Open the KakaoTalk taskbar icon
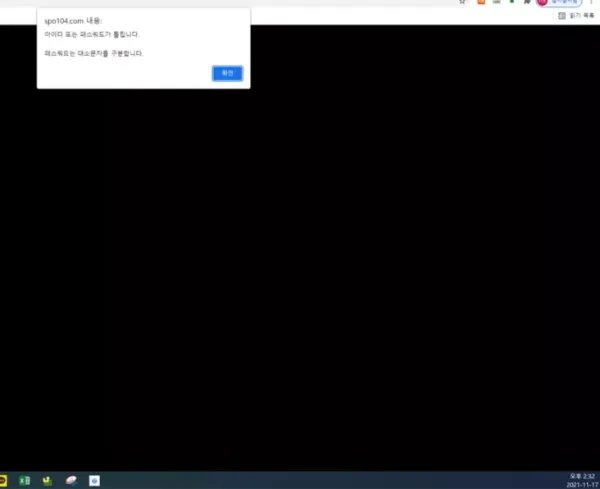 click(x=2, y=480)
